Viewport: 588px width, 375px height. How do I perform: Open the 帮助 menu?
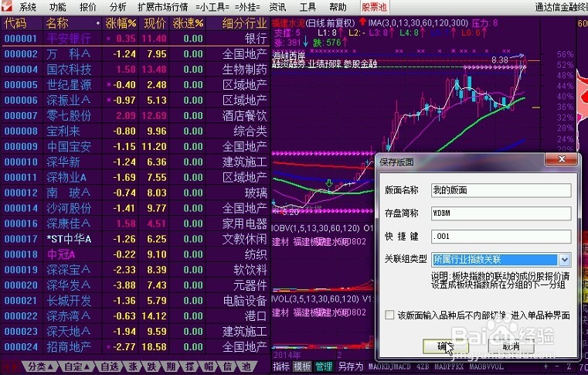(x=338, y=7)
